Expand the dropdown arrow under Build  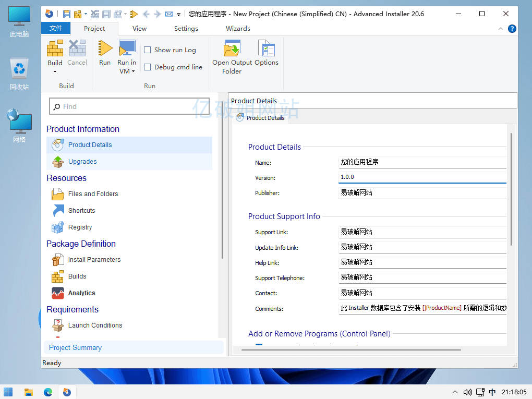55,71
